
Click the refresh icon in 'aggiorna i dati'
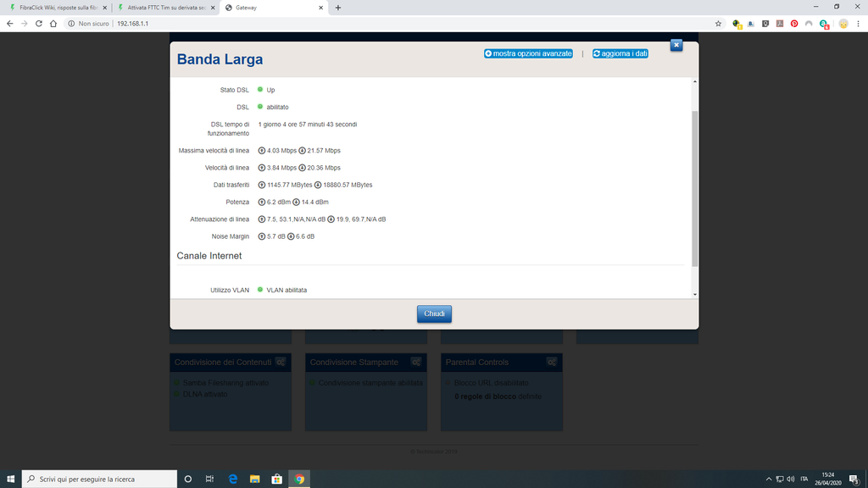coord(597,53)
